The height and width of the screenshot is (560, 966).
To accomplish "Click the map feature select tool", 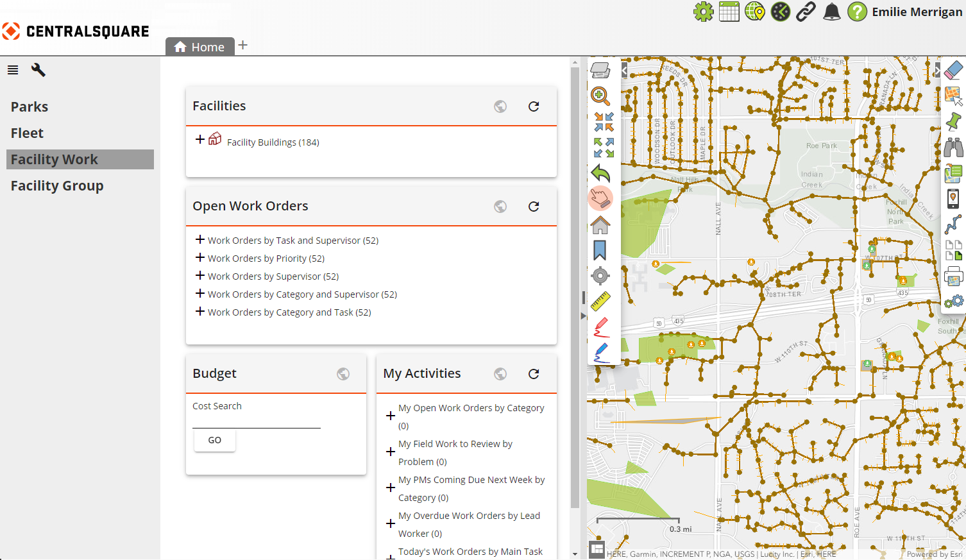I will (954, 96).
